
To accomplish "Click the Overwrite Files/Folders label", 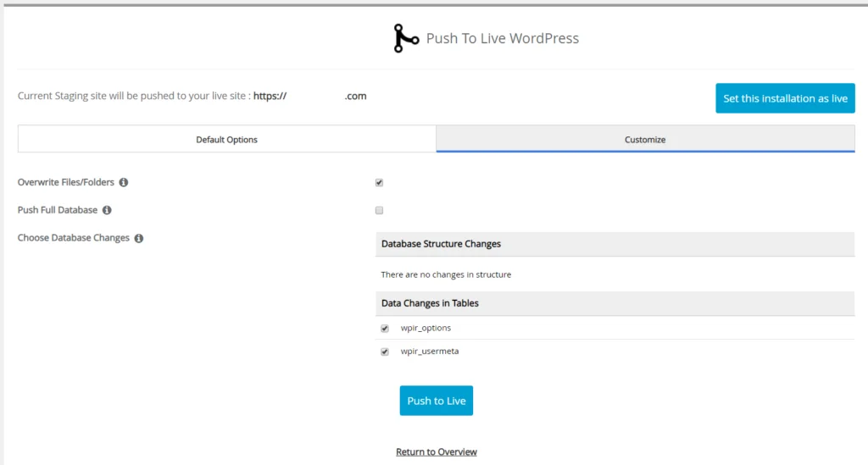I will [66, 182].
